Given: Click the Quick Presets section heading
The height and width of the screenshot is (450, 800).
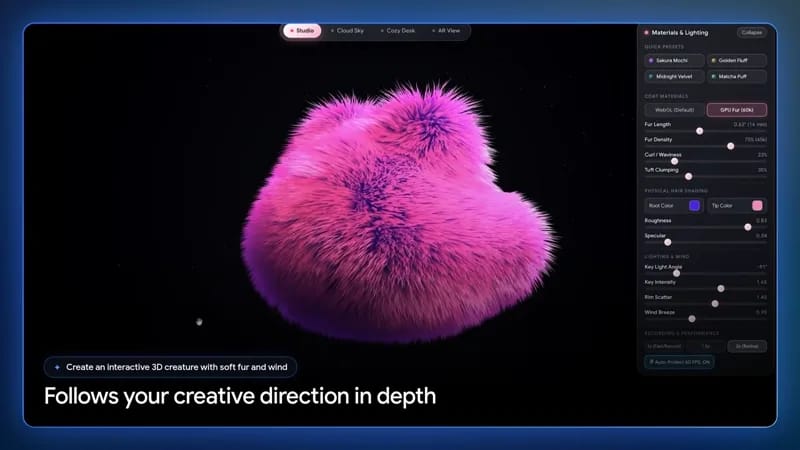Looking at the screenshot, I should (x=664, y=47).
